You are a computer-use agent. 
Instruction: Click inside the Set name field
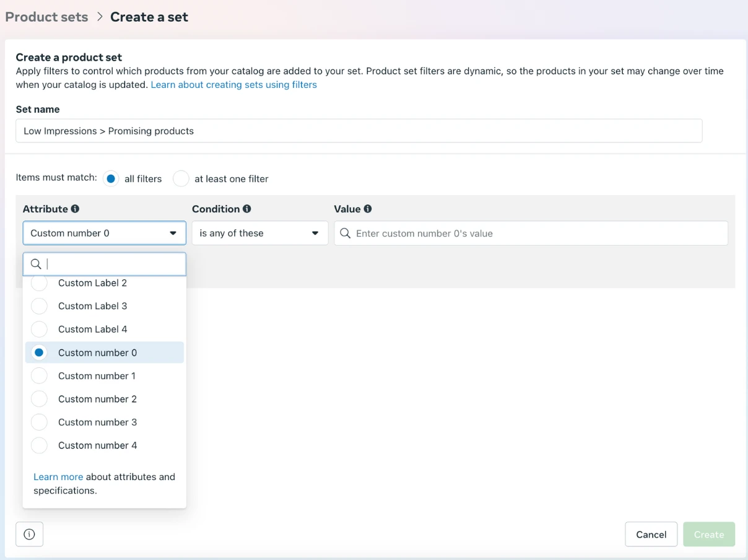359,131
